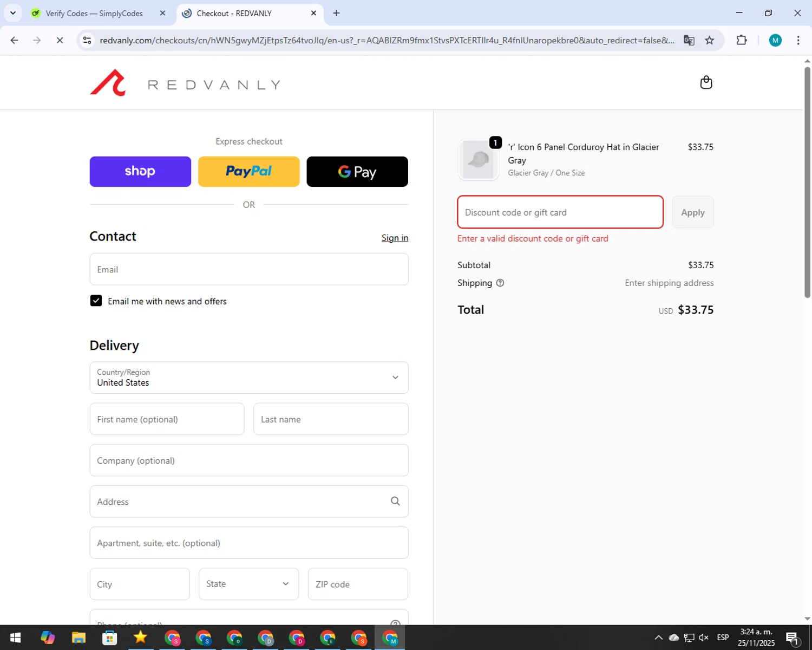Click the taskbar clock showing 3:24 a. m.
812x650 pixels.
click(756, 638)
